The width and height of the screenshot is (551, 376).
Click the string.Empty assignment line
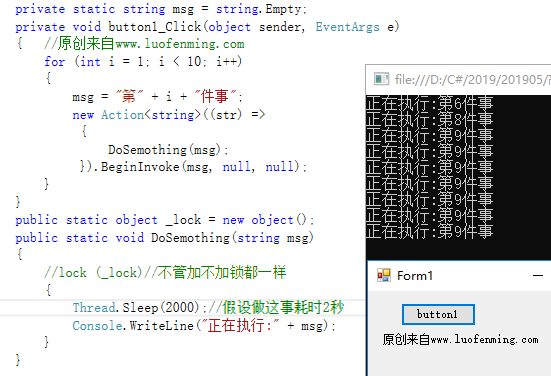click(x=161, y=9)
